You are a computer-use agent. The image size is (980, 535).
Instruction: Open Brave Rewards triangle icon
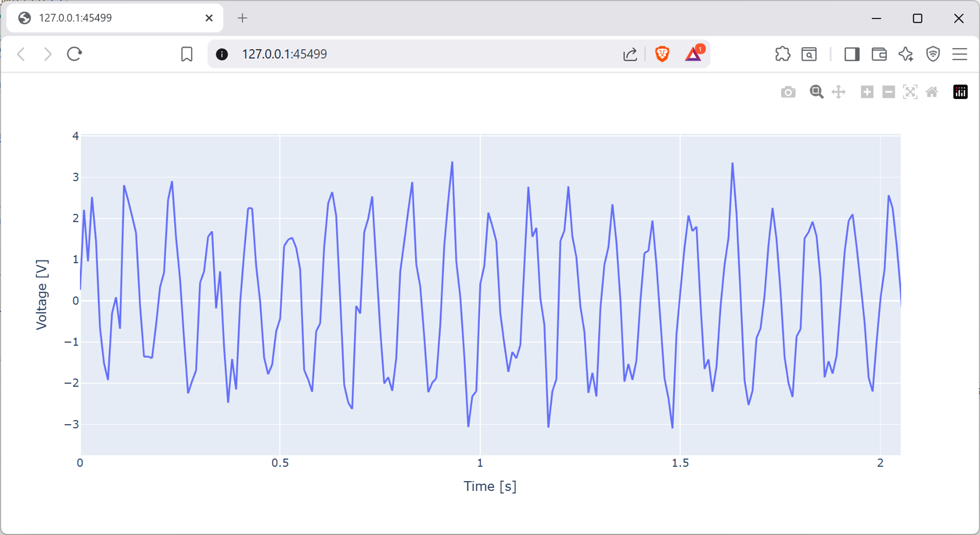(693, 54)
